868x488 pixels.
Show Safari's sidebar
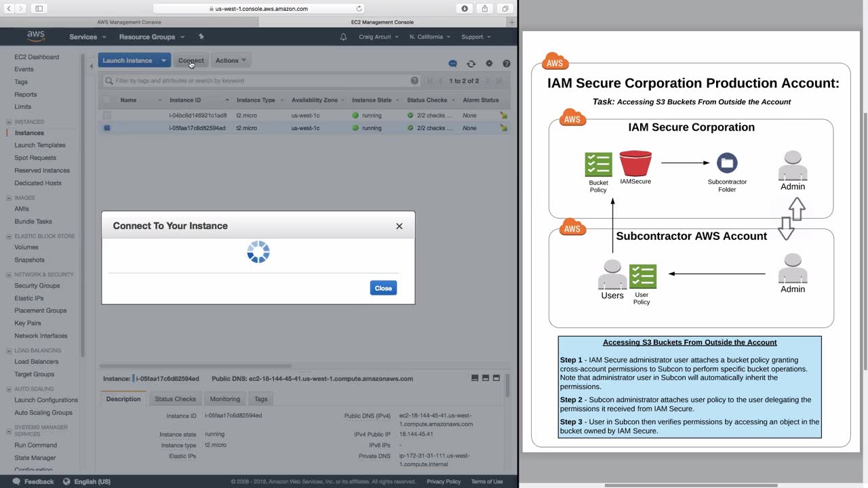tap(39, 9)
